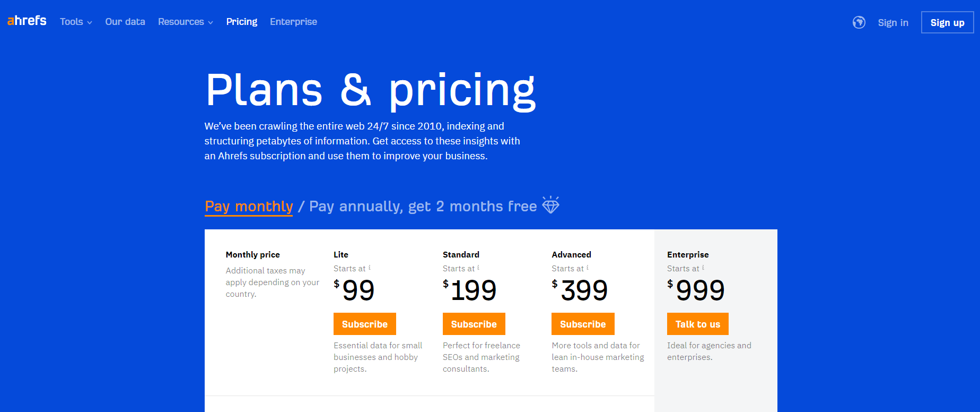Image resolution: width=980 pixels, height=412 pixels.
Task: Open the language selector globe icon
Action: click(x=859, y=22)
